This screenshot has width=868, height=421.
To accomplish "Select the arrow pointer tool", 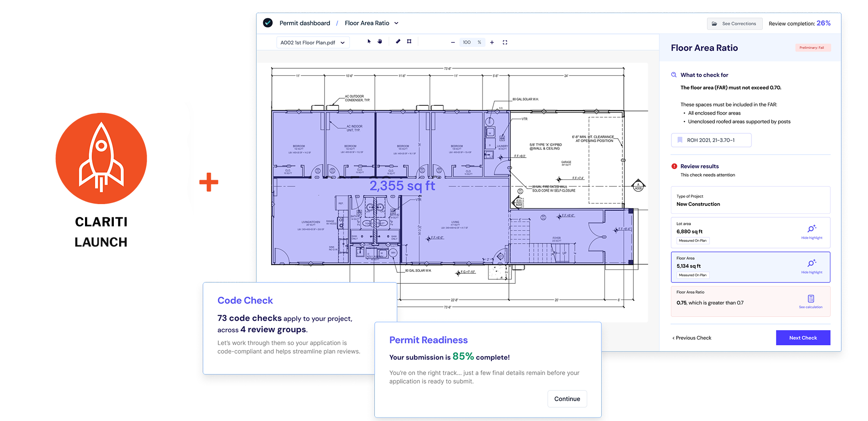I will (x=369, y=42).
